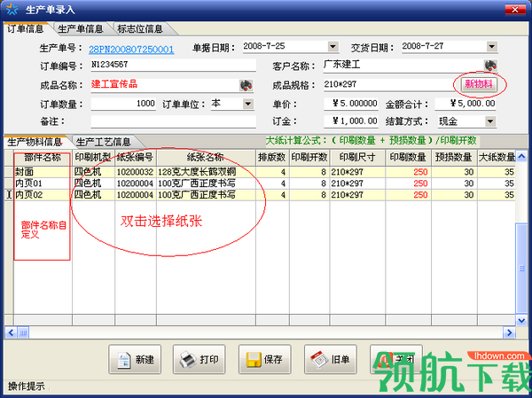This screenshot has width=532, height=398.
Task: Click the 订单数量 field showing 1000
Action: [123, 104]
